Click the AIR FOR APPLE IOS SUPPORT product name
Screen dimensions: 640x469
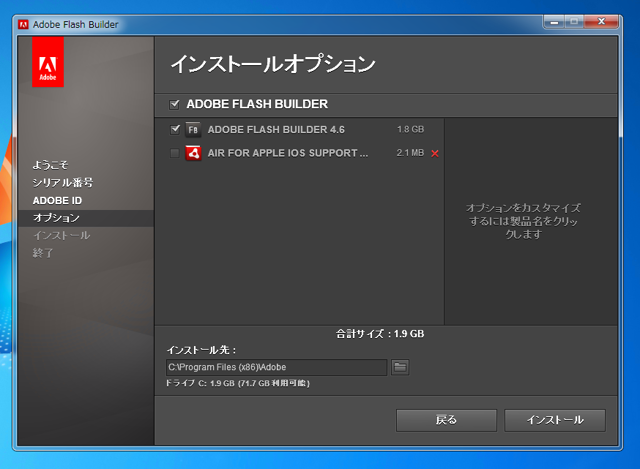pyautogui.click(x=288, y=153)
